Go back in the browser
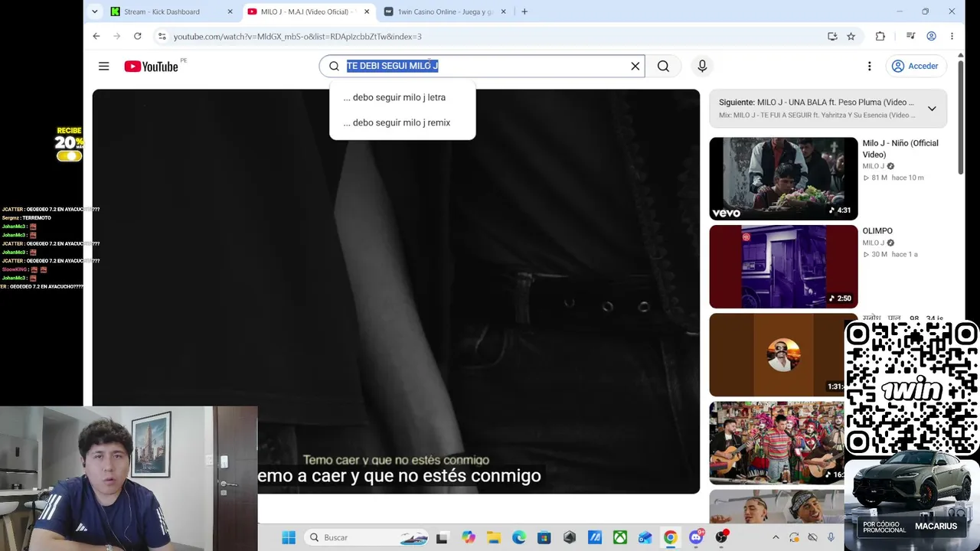The height and width of the screenshot is (551, 980). [96, 36]
